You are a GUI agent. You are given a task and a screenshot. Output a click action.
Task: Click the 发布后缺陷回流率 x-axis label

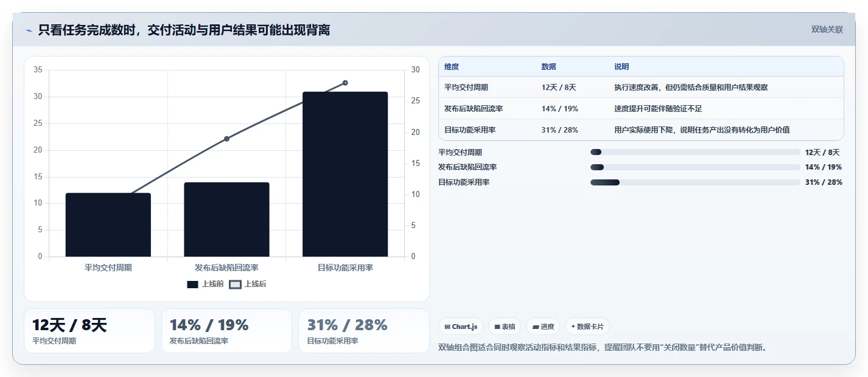tap(226, 268)
